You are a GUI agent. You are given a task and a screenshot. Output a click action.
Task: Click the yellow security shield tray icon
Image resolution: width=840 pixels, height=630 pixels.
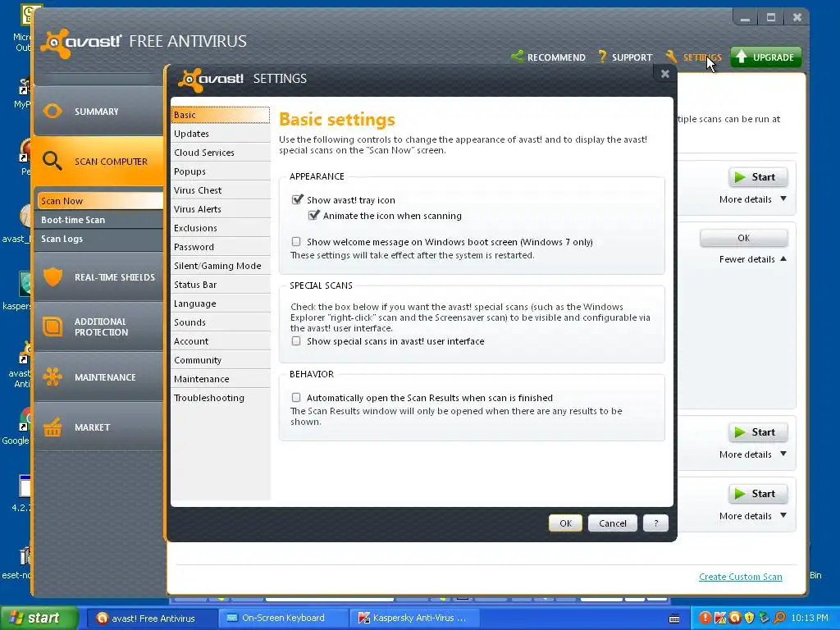pyautogui.click(x=749, y=618)
